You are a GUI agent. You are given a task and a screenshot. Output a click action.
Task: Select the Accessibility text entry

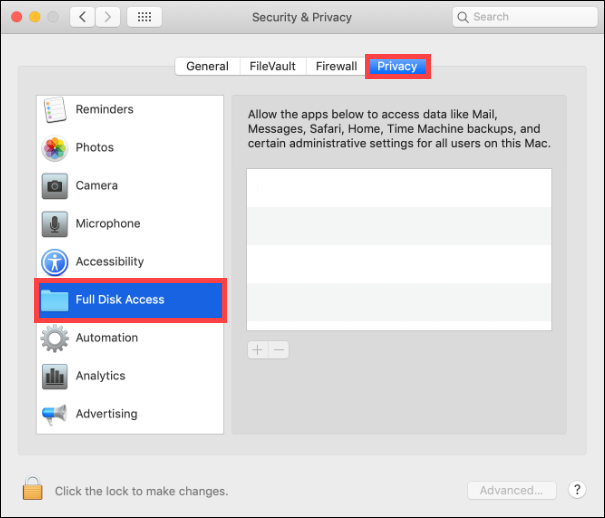coord(110,262)
